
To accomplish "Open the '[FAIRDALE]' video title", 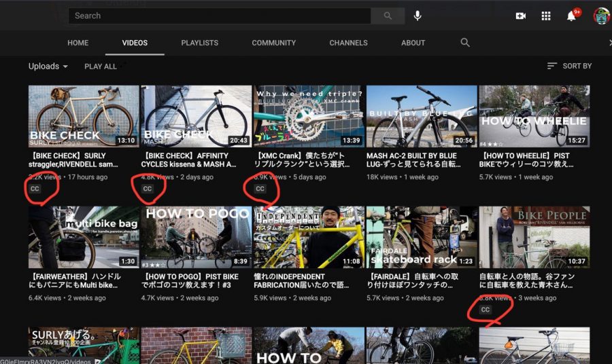I will coord(412,280).
